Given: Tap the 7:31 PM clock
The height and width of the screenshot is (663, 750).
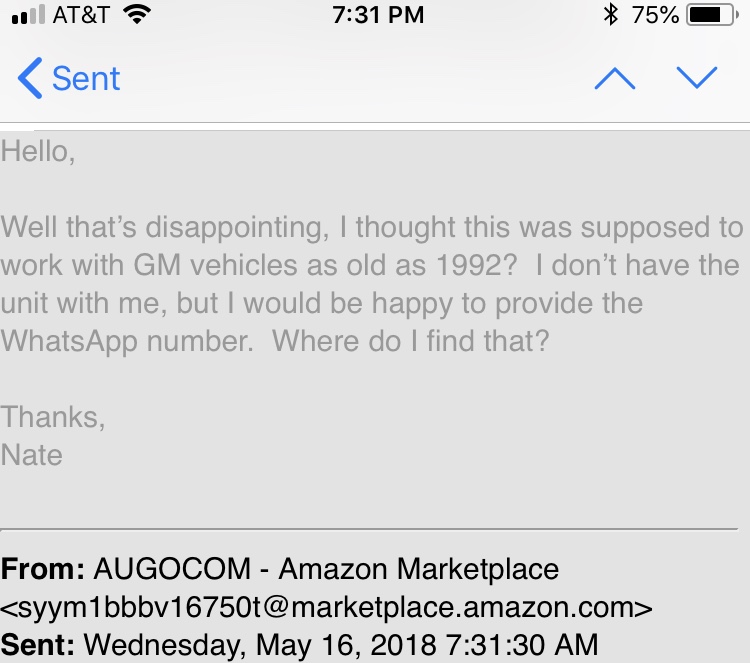Looking at the screenshot, I should [375, 15].
